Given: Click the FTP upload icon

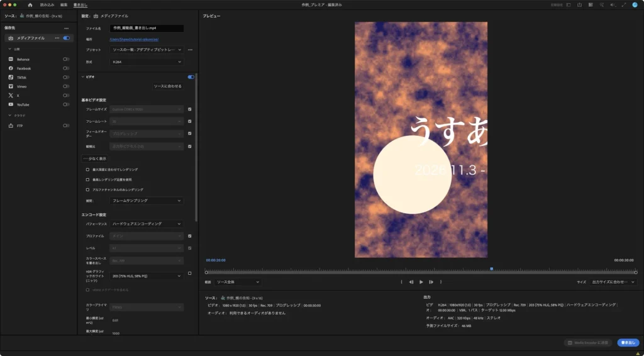Looking at the screenshot, I should click(x=11, y=126).
